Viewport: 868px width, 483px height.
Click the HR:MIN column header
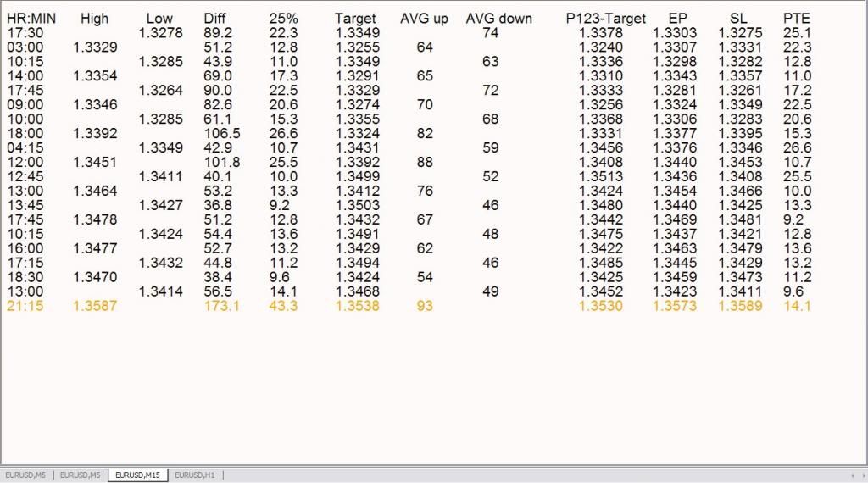pos(31,19)
